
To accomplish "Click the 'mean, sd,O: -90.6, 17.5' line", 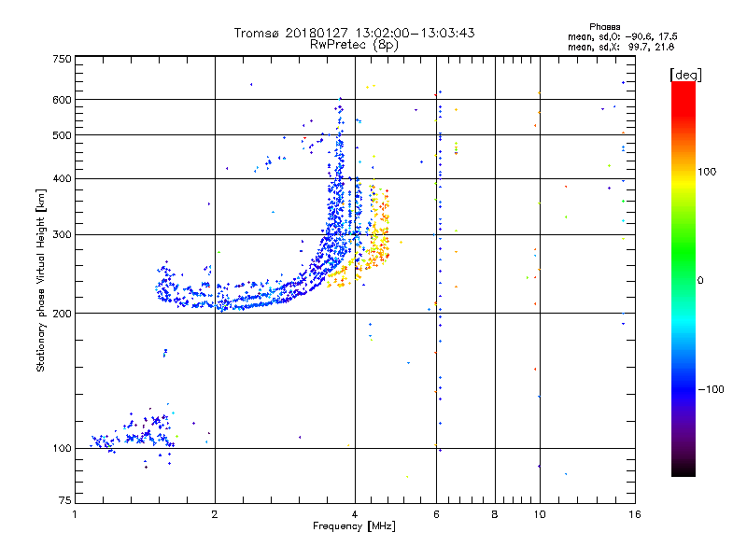I will [622, 36].
